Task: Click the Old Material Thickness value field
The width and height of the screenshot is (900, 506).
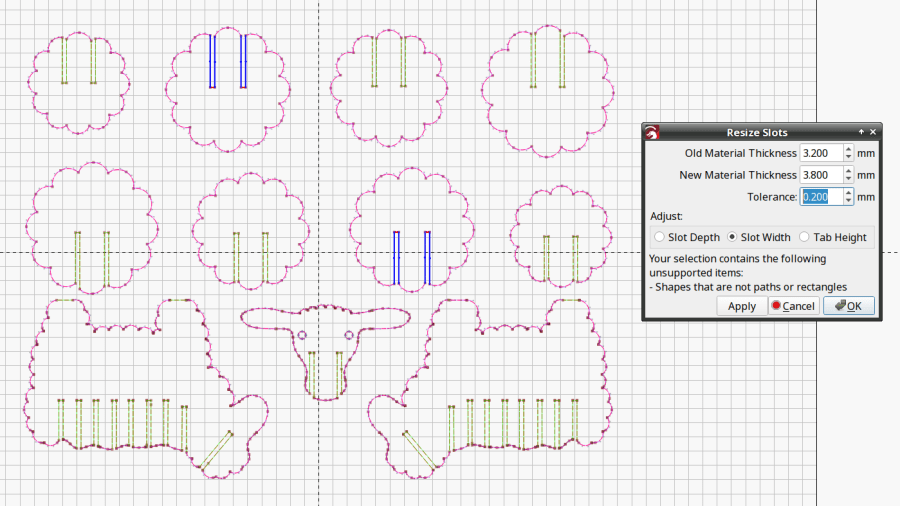Action: tap(821, 153)
